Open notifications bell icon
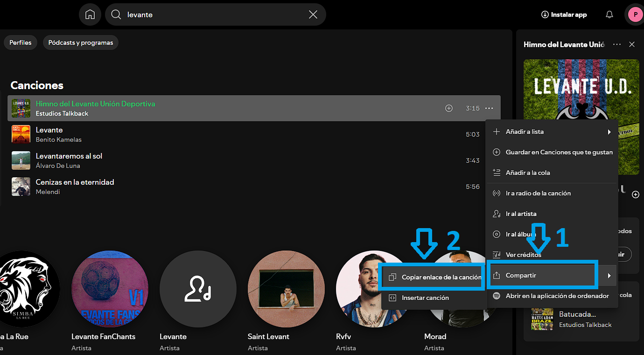The width and height of the screenshot is (644, 355). (x=609, y=14)
